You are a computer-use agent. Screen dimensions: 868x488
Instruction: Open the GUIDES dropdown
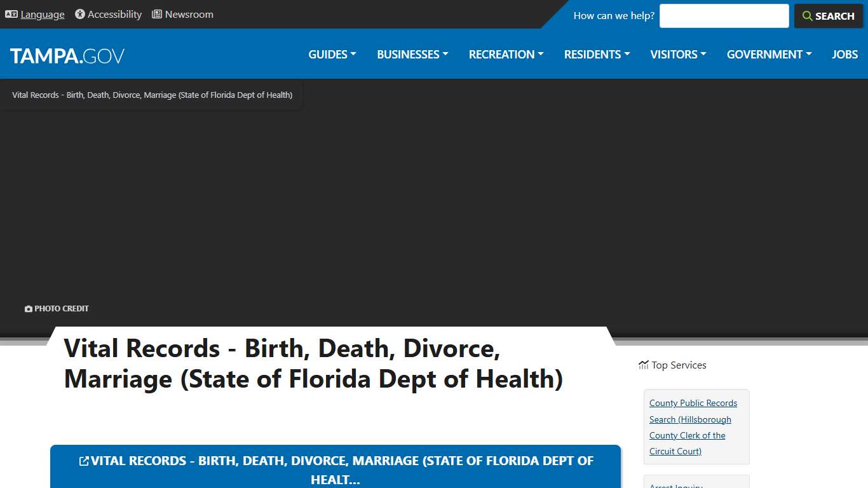(332, 54)
